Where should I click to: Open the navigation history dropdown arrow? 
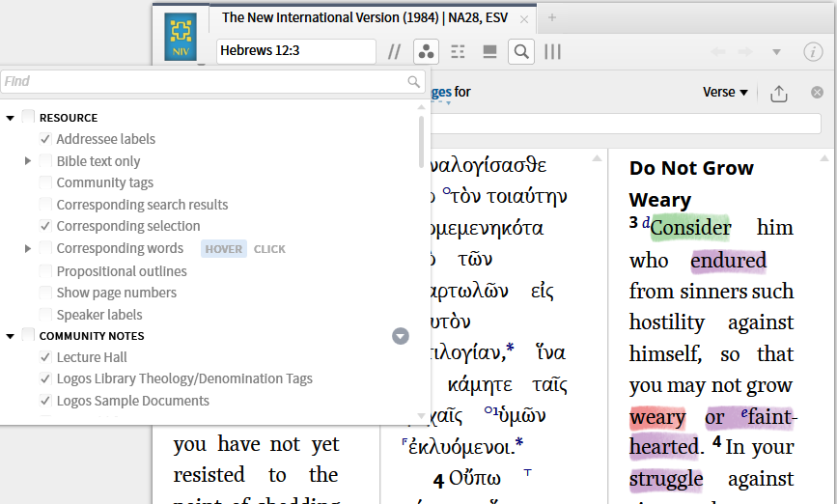[x=777, y=52]
